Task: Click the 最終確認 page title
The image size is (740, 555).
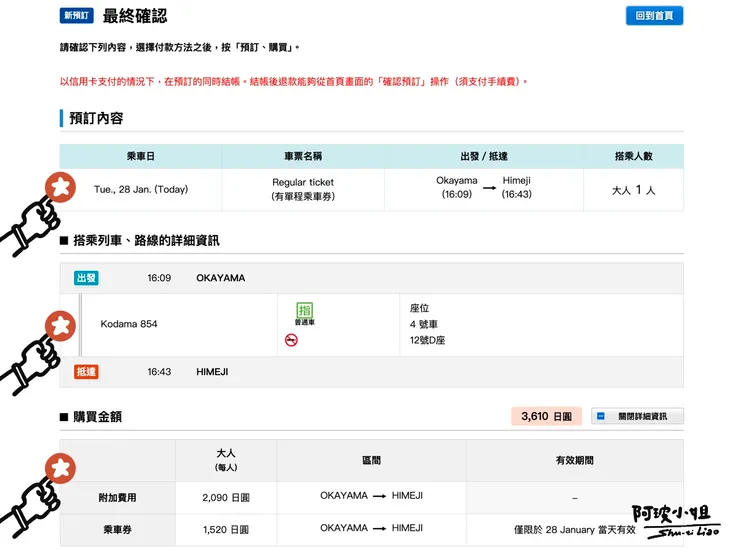Action: click(x=135, y=16)
